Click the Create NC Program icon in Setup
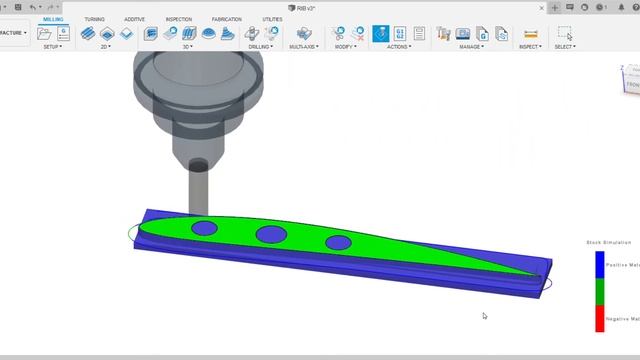This screenshot has height=360, width=640. [63, 33]
